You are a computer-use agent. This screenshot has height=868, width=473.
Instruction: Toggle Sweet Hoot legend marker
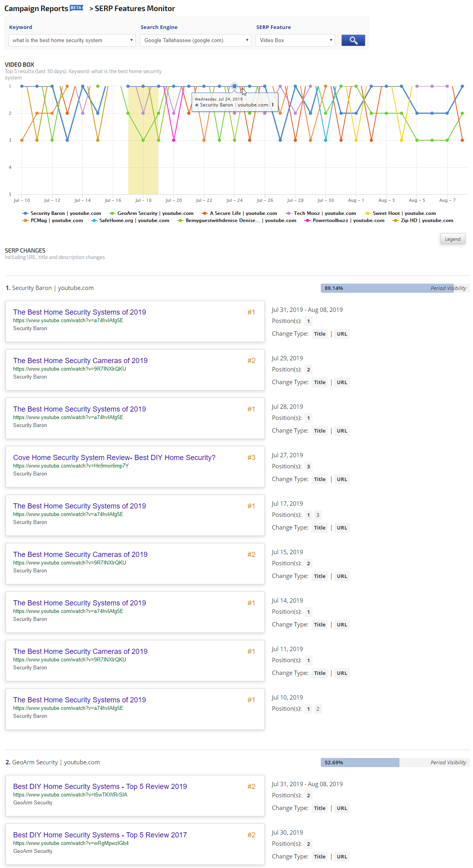coord(367,213)
